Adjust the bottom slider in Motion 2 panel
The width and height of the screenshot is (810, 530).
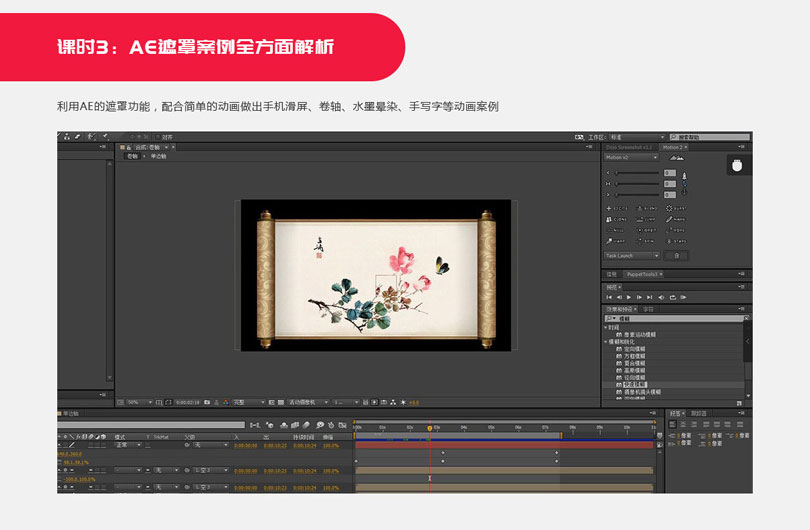(x=636, y=195)
